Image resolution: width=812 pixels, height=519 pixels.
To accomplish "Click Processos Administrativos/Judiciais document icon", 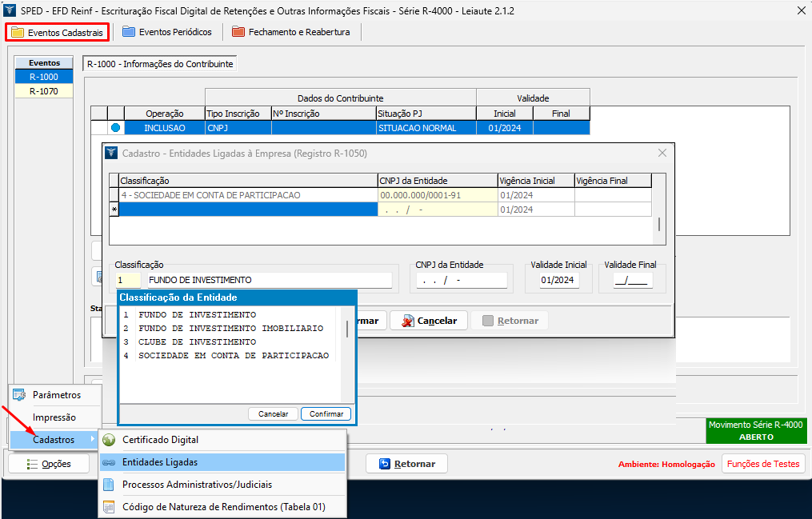I will coord(109,485).
